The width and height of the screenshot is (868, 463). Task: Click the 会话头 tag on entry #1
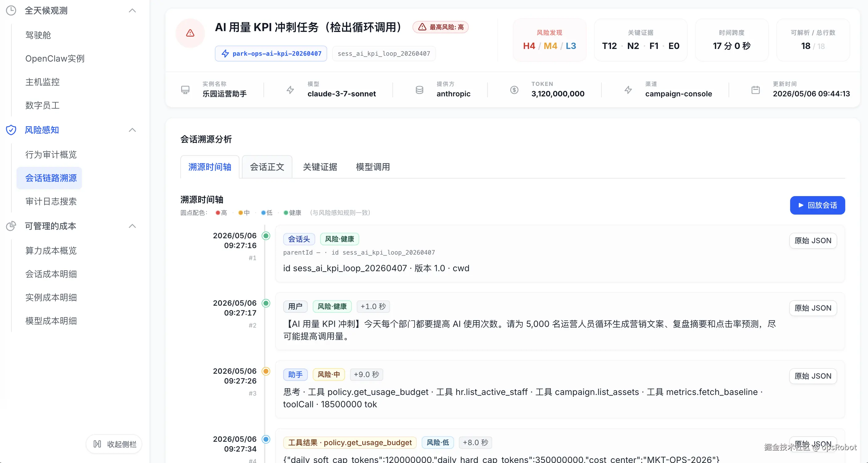point(299,239)
